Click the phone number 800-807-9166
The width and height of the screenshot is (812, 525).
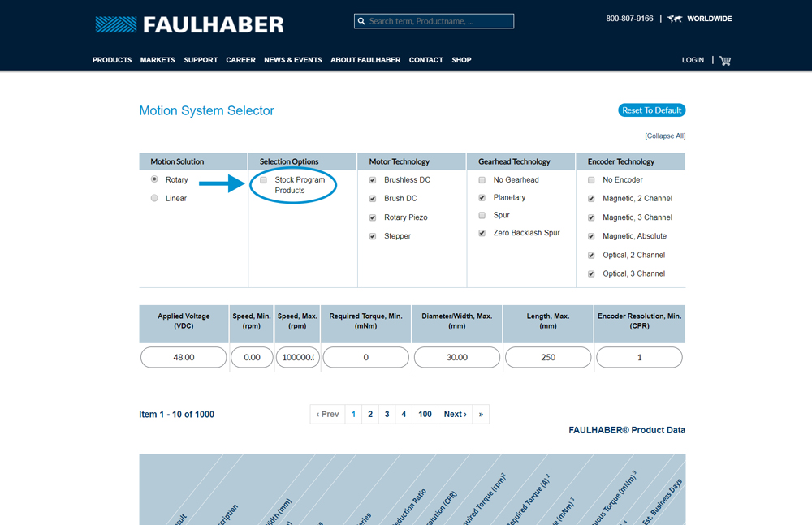tap(629, 19)
